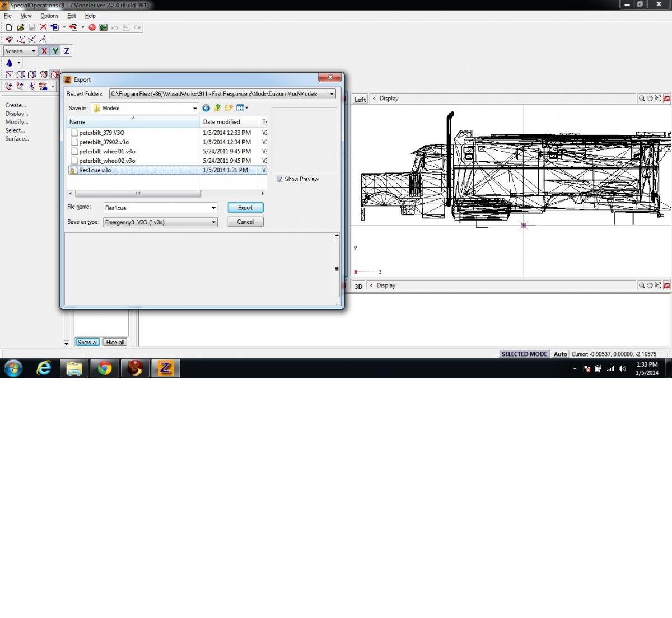Open the Help menu
The height and width of the screenshot is (618, 672).
click(x=90, y=16)
